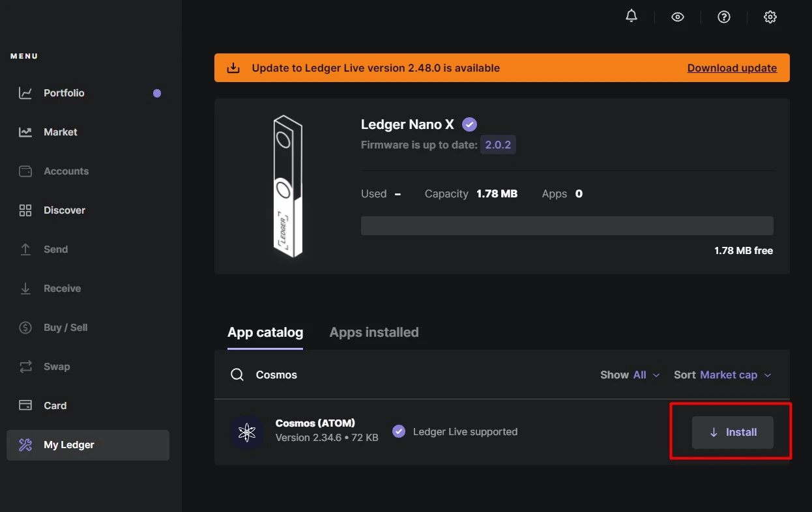This screenshot has width=812, height=512.
Task: Click the Ledger Live supported check badge
Action: [399, 431]
